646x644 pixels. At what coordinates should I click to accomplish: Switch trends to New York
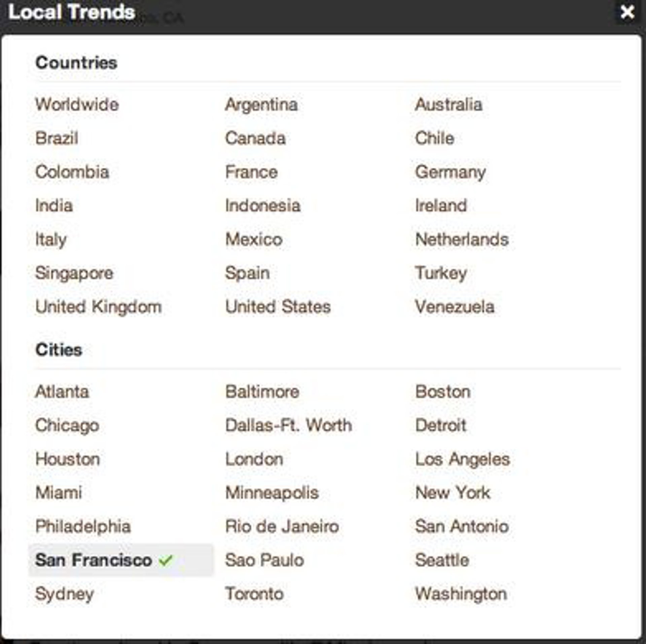[453, 493]
